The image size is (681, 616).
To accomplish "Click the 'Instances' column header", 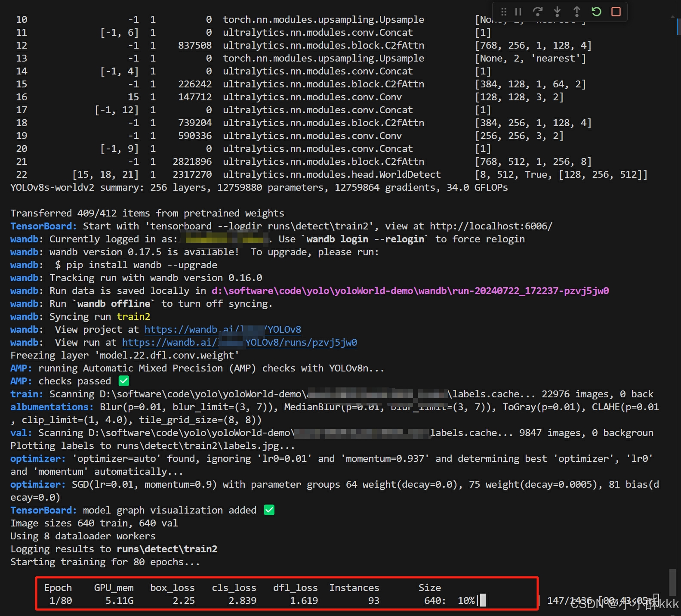I will 354,588.
